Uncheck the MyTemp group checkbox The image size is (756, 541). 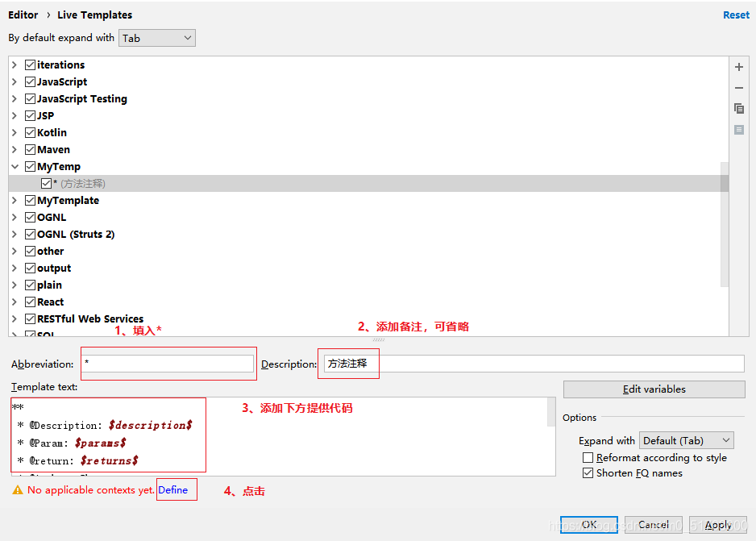tap(30, 166)
